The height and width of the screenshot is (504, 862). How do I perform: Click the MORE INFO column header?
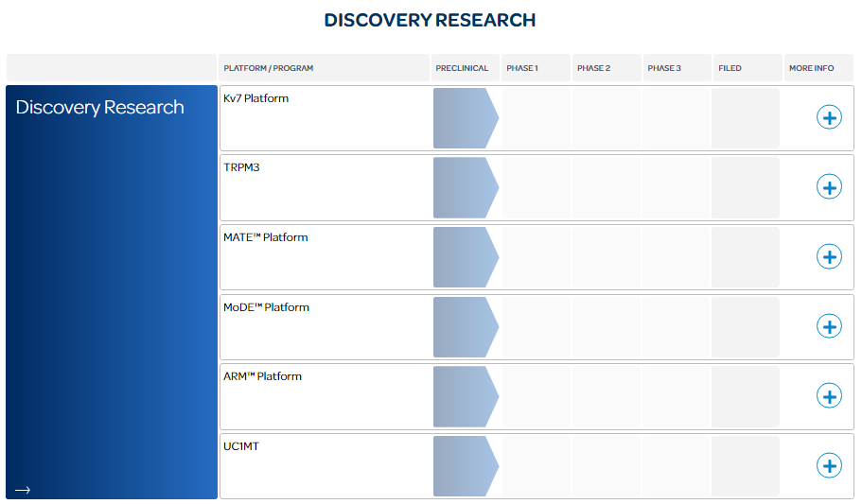coord(811,68)
